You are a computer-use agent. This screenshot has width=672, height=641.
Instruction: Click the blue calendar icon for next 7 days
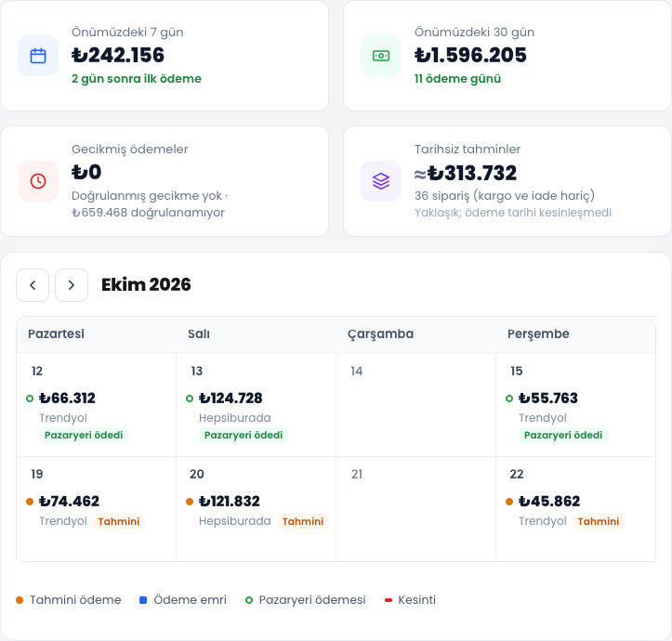tap(38, 56)
